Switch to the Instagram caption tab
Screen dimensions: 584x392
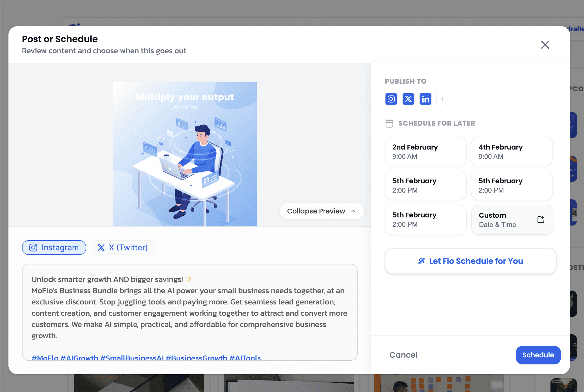coord(54,248)
